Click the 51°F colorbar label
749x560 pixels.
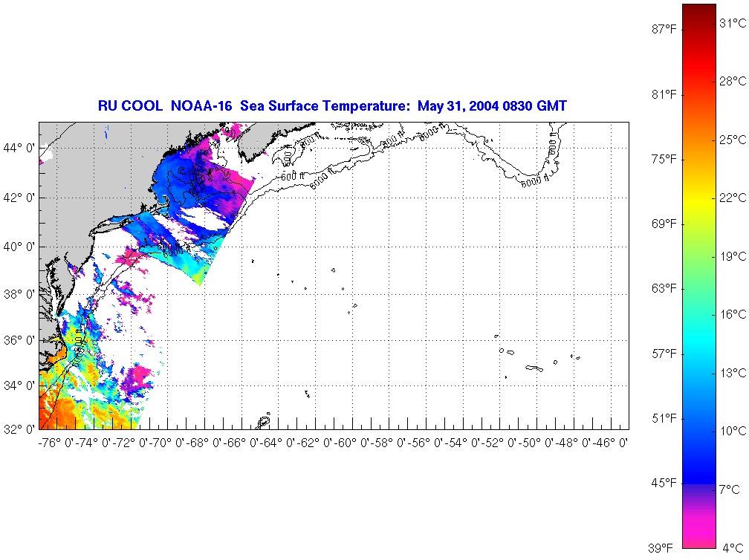tap(664, 419)
